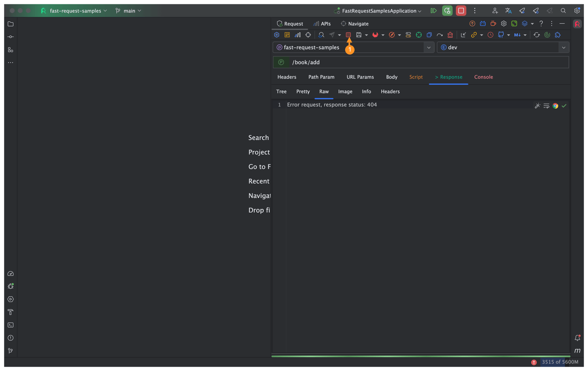Viewport: 588px width, 371px height.
Task: Select the Pretty response view tab
Action: [x=303, y=92]
